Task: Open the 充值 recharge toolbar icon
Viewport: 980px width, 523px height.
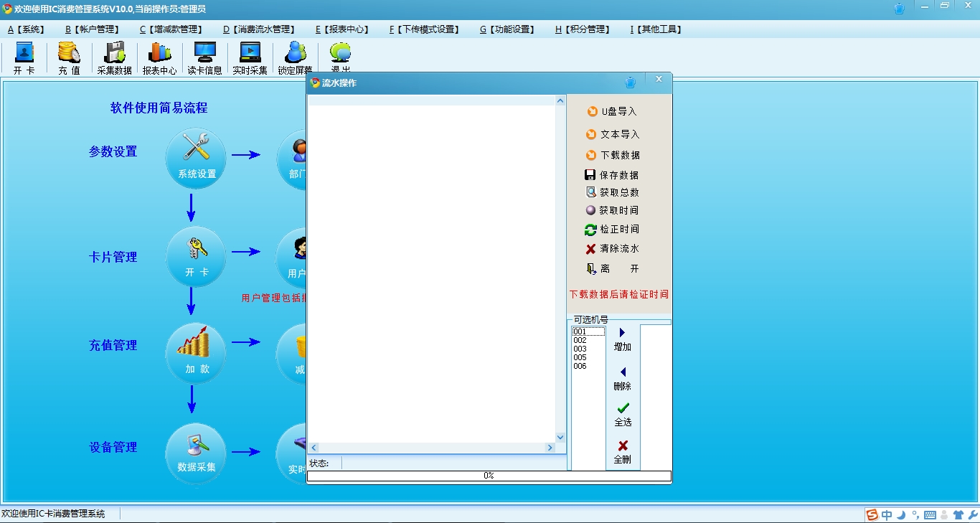Action: [x=69, y=57]
